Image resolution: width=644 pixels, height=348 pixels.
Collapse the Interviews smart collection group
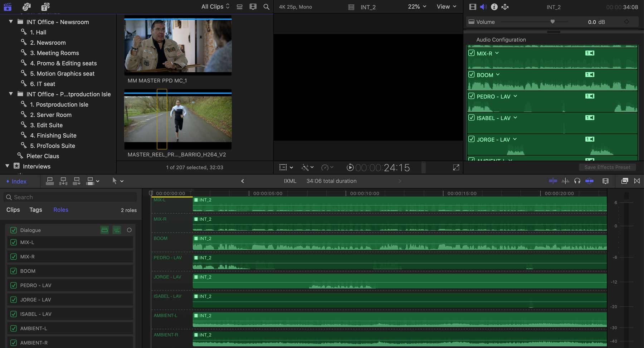coord(7,166)
